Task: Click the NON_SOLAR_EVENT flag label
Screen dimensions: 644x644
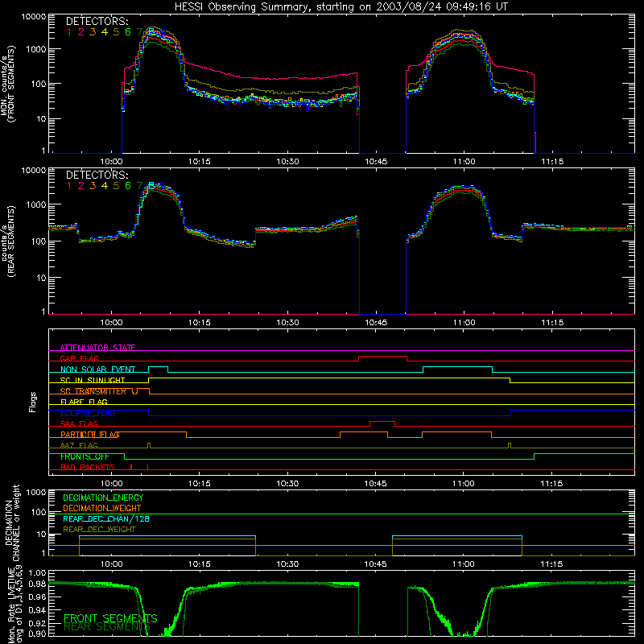Action: [x=97, y=369]
